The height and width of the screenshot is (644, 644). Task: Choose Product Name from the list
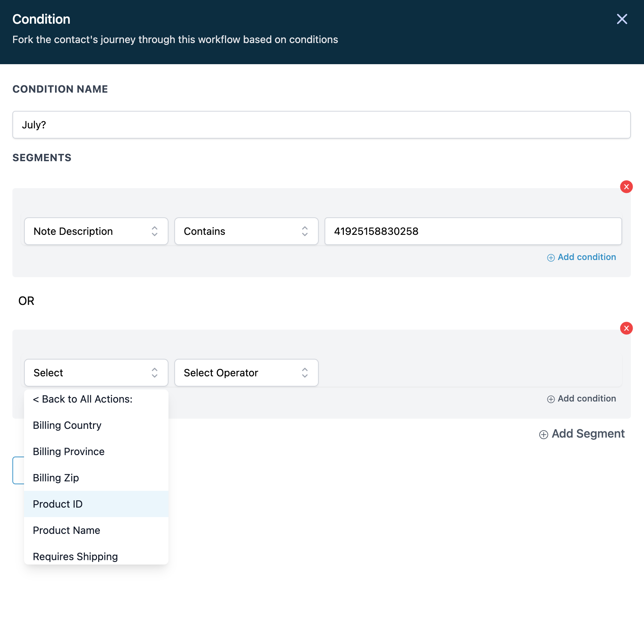pos(96,530)
